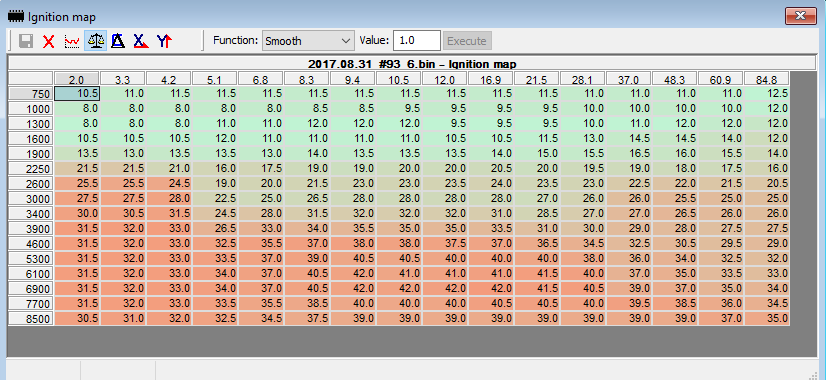Select row header 3900
This screenshot has width=826, height=380.
(x=31, y=229)
